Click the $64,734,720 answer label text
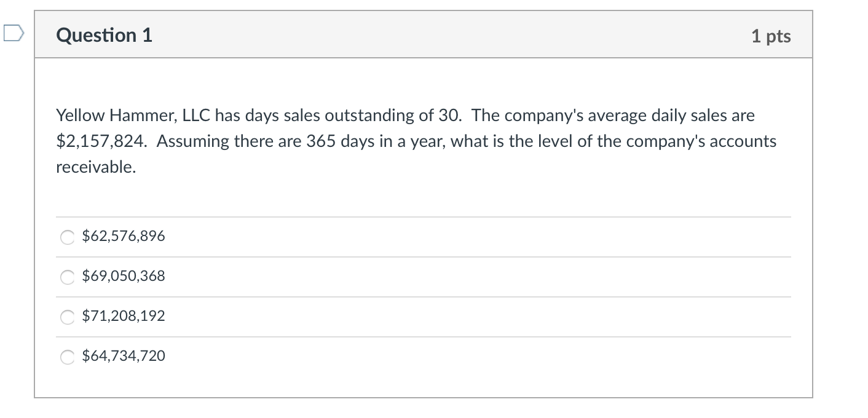 coord(124,356)
